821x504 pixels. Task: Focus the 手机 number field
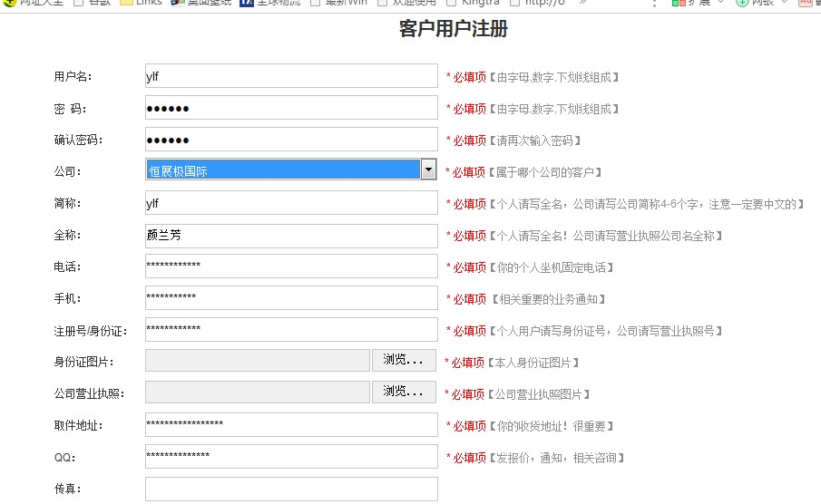(291, 298)
